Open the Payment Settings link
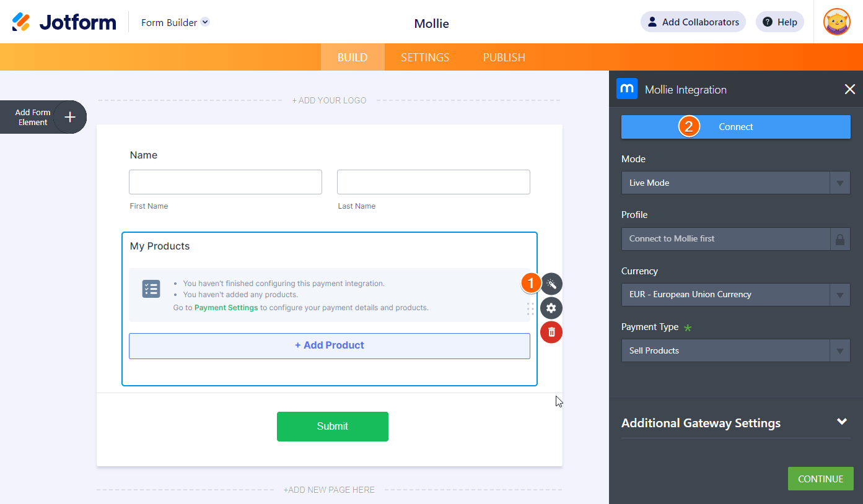863x504 pixels. 226,307
